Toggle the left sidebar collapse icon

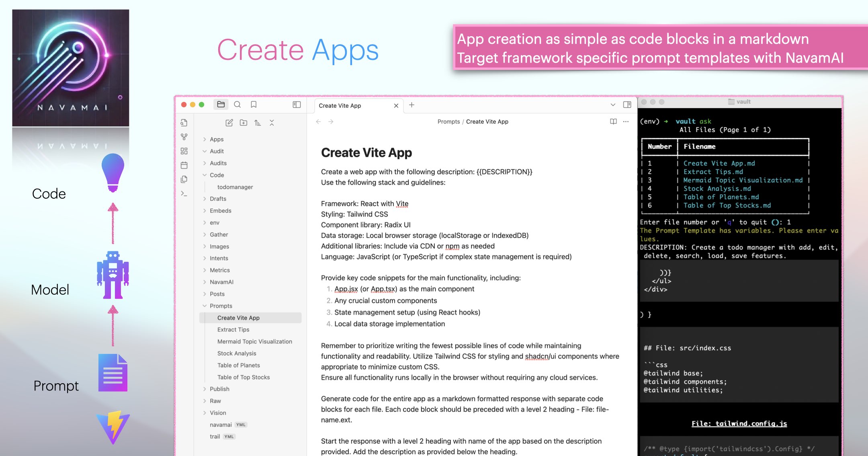297,105
